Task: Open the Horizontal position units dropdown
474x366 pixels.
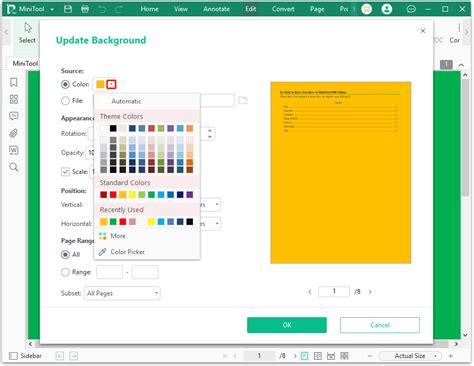Action: coord(217,223)
